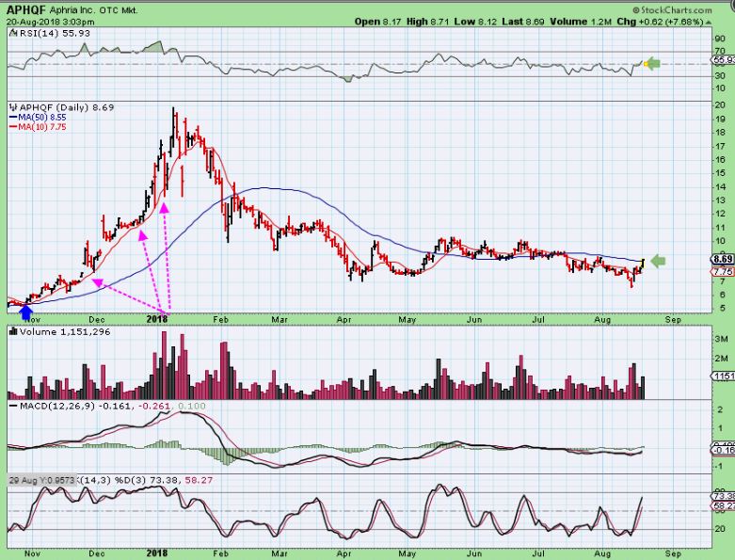Click the OTC Mkt. exchange label
The width and height of the screenshot is (735, 560).
[x=119, y=10]
